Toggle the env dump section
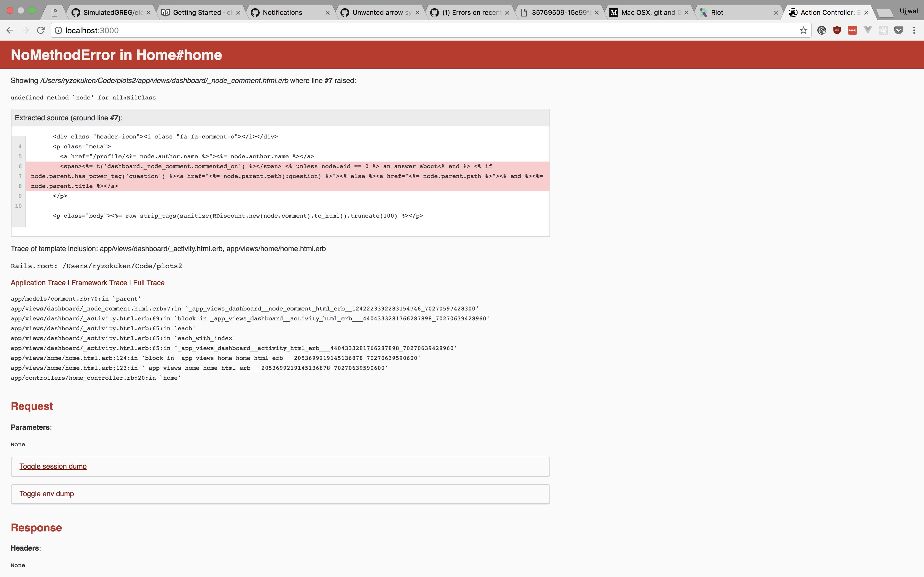The width and height of the screenshot is (924, 577). pyautogui.click(x=46, y=493)
